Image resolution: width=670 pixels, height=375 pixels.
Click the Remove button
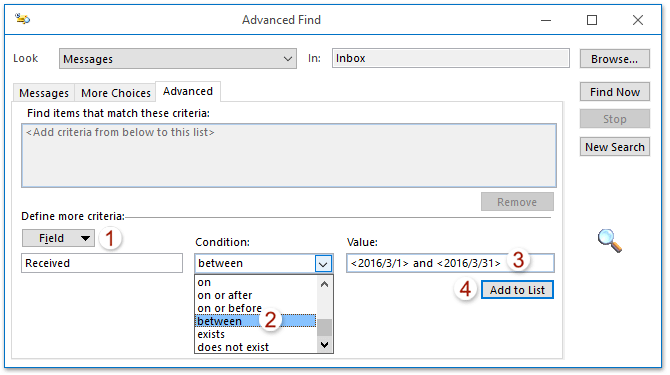pyautogui.click(x=517, y=202)
